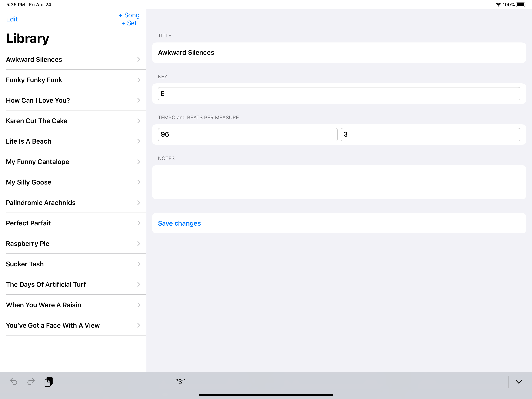
Task: Select the "3" keyboard suggestion
Action: click(180, 381)
